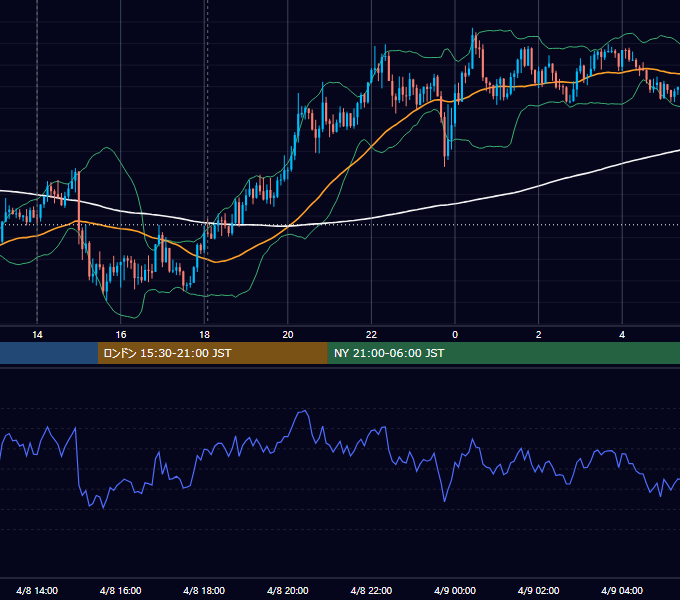
Task: Select the NY session band 21:00-06:00 JST
Action: [503, 353]
